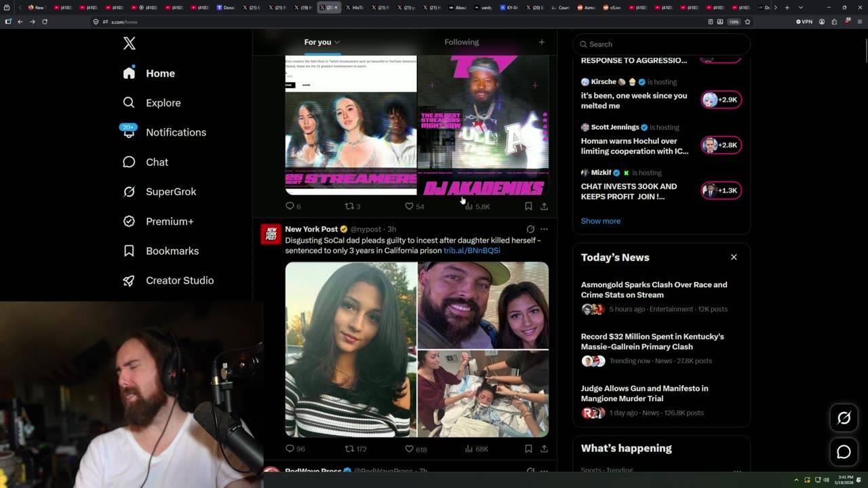
Task: Open the 25 best streamers left image
Action: click(351, 125)
